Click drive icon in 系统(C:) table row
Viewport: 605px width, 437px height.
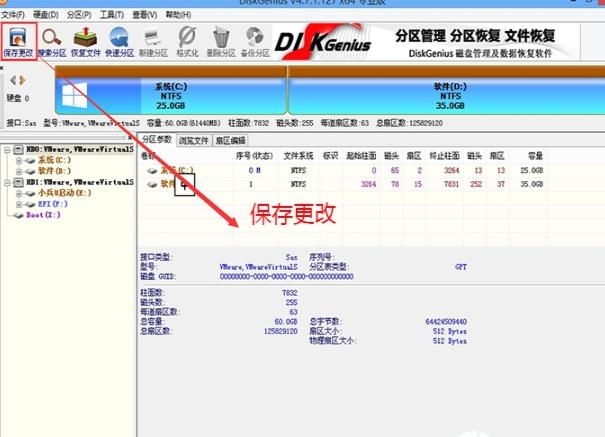[152, 170]
